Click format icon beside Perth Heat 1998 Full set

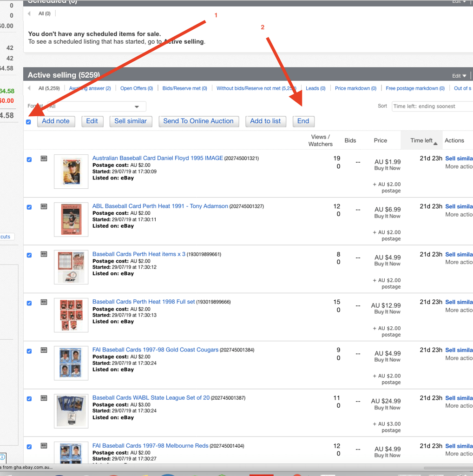click(44, 302)
